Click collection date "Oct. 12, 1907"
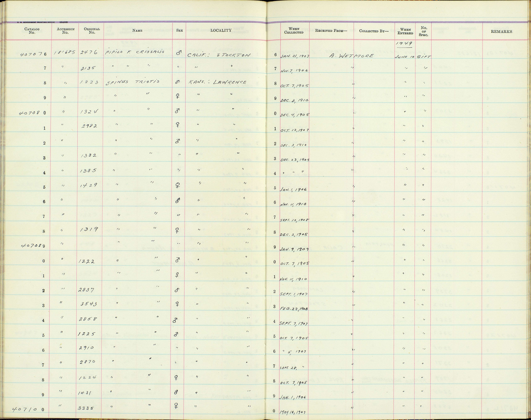 point(295,130)
